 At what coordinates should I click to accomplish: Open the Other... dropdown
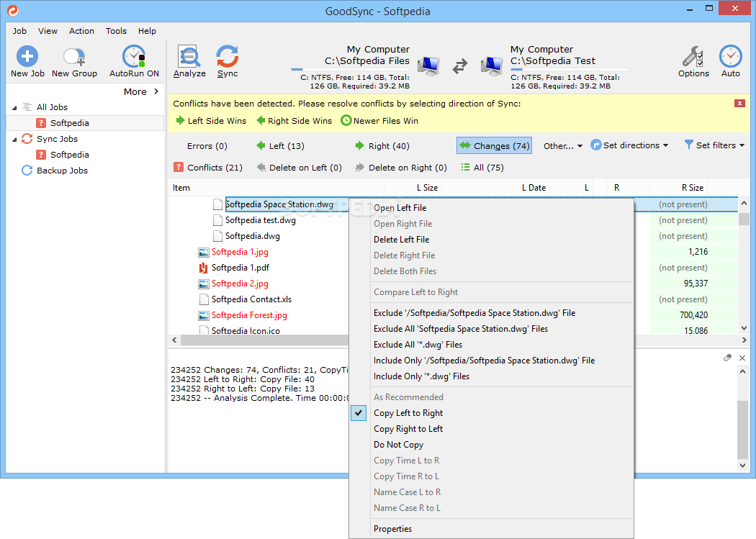pos(562,146)
